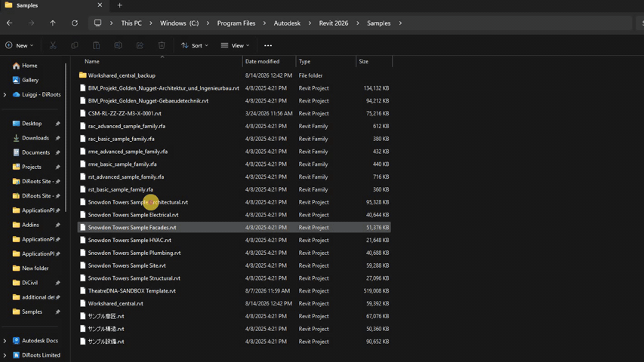Select rst_basic_sample_family.rfa file
Viewport: 644px width, 362px height.
(x=234, y=189)
